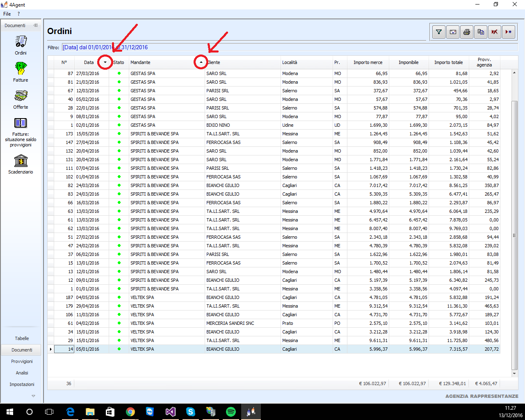
Task: Sort by the Importo merce column header
Action: coord(368,62)
